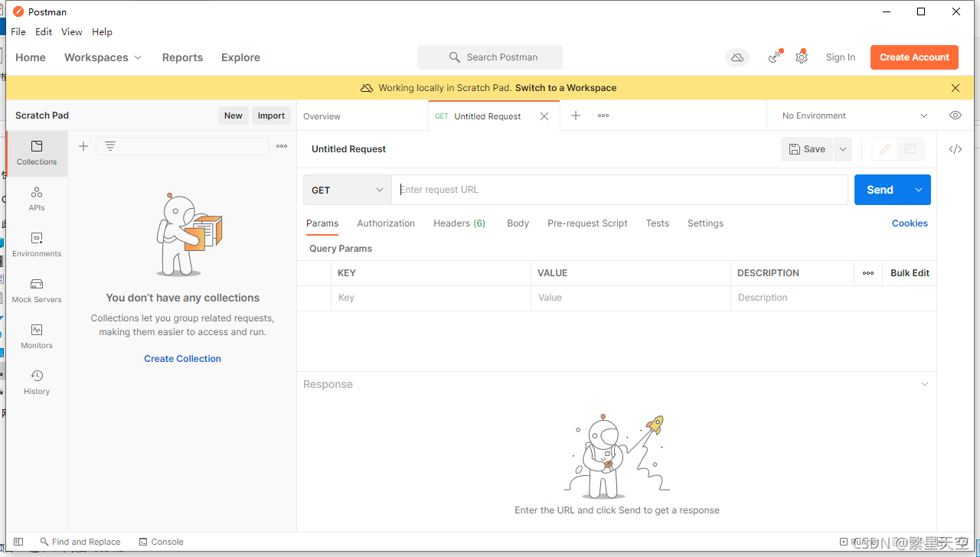
Task: Focus the Search Postman field
Action: pos(490,57)
